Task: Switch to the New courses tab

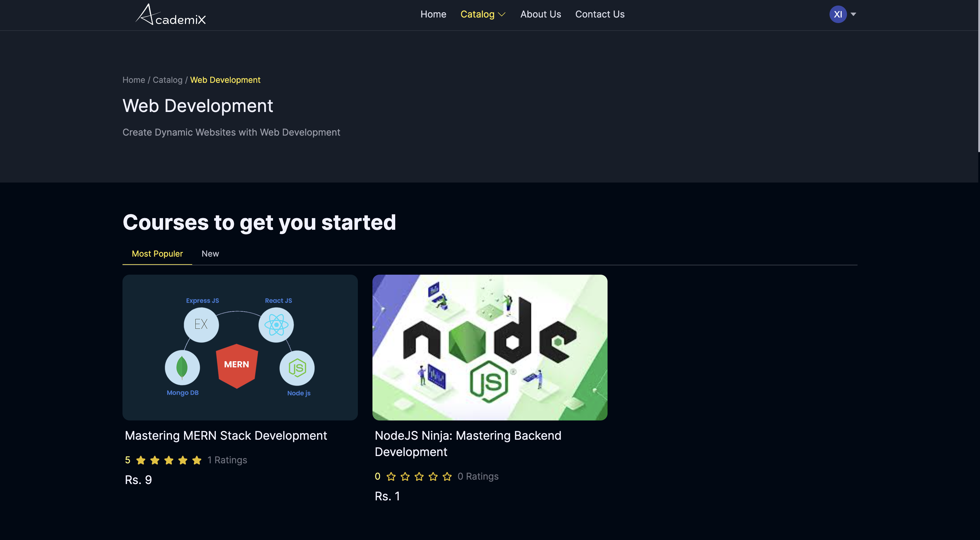Action: pos(210,254)
